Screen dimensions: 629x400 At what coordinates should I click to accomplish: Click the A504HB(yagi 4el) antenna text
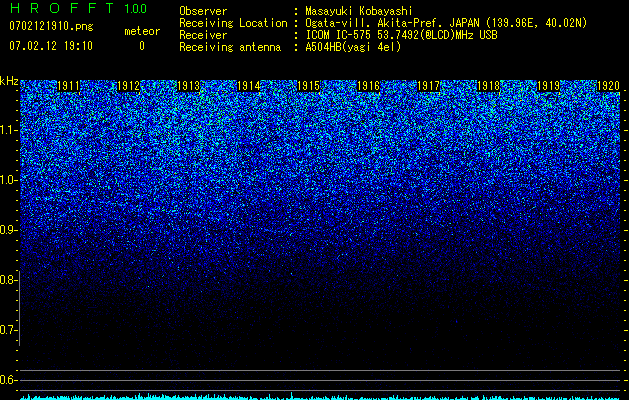coord(353,47)
